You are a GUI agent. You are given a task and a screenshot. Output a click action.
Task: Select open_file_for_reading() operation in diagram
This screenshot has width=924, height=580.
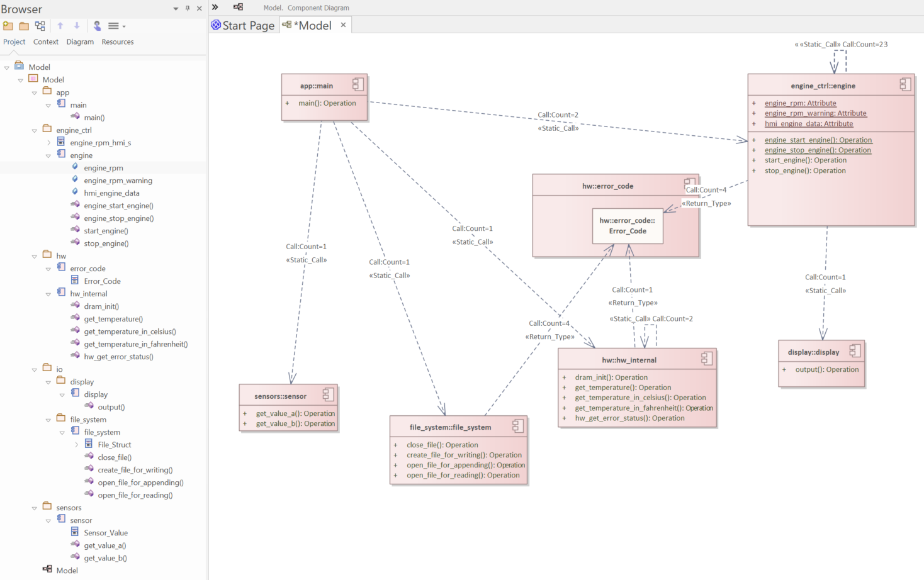coord(463,475)
